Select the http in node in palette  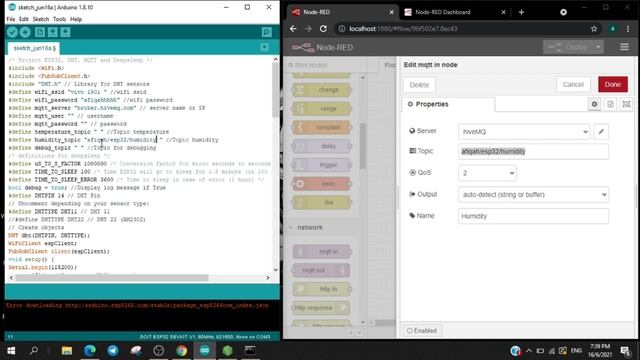(322, 289)
